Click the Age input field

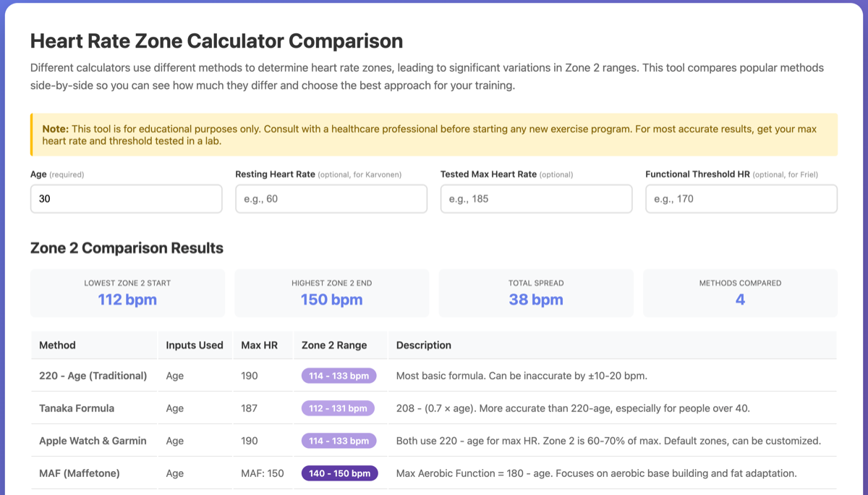126,198
